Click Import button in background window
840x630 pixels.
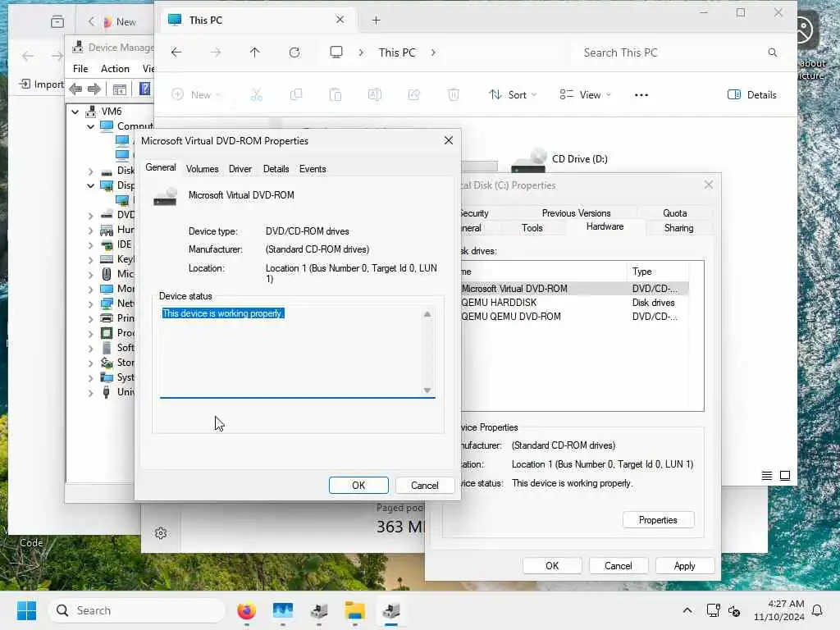click(42, 84)
